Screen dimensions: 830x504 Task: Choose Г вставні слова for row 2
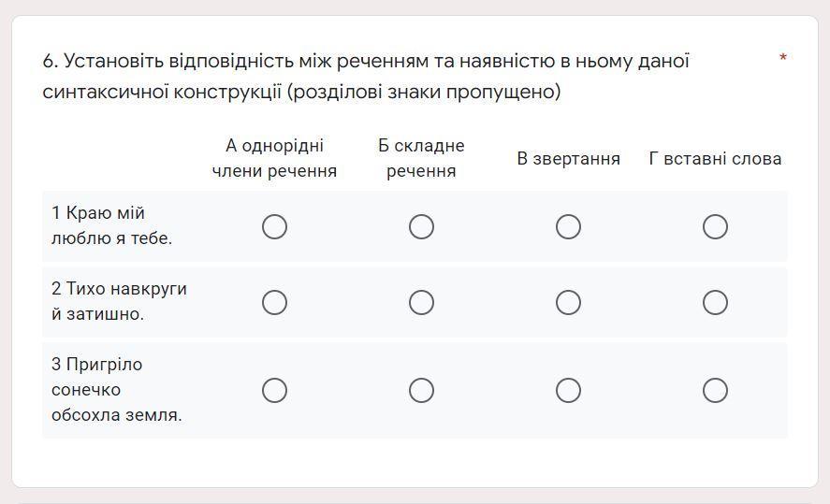[x=715, y=303]
